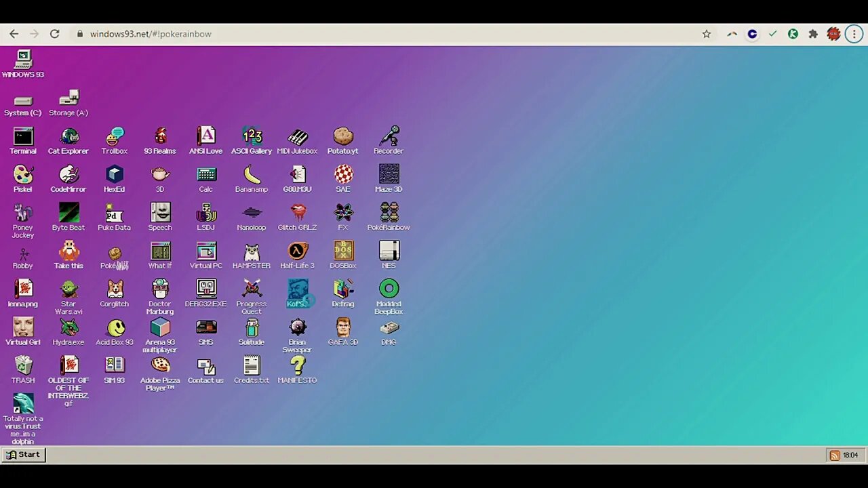868x488 pixels.
Task: Launch Cat Explorer
Action: [x=68, y=141]
